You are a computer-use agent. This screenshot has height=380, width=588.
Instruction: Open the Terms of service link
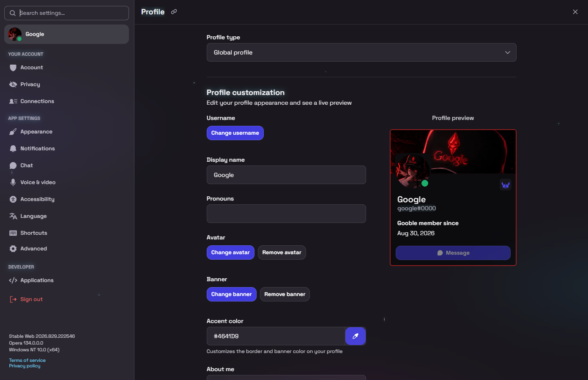coord(27,360)
